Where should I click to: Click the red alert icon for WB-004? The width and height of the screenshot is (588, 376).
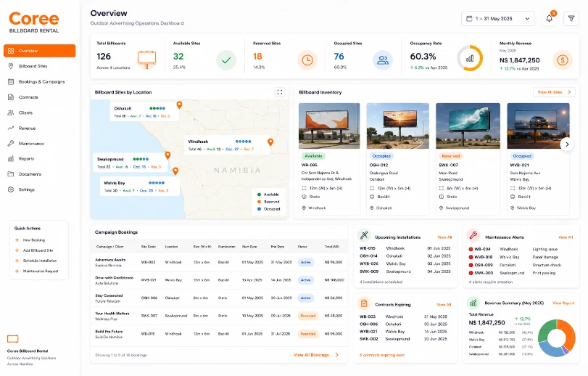point(471,249)
